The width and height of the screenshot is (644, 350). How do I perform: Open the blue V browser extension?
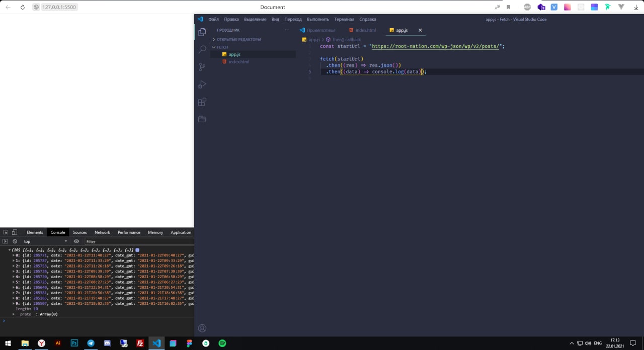tap(554, 7)
